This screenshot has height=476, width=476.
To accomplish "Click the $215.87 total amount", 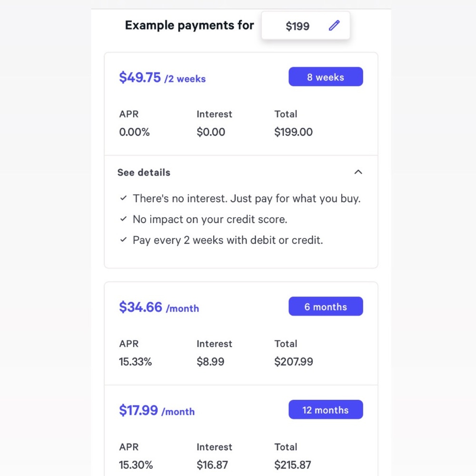I will [x=293, y=465].
